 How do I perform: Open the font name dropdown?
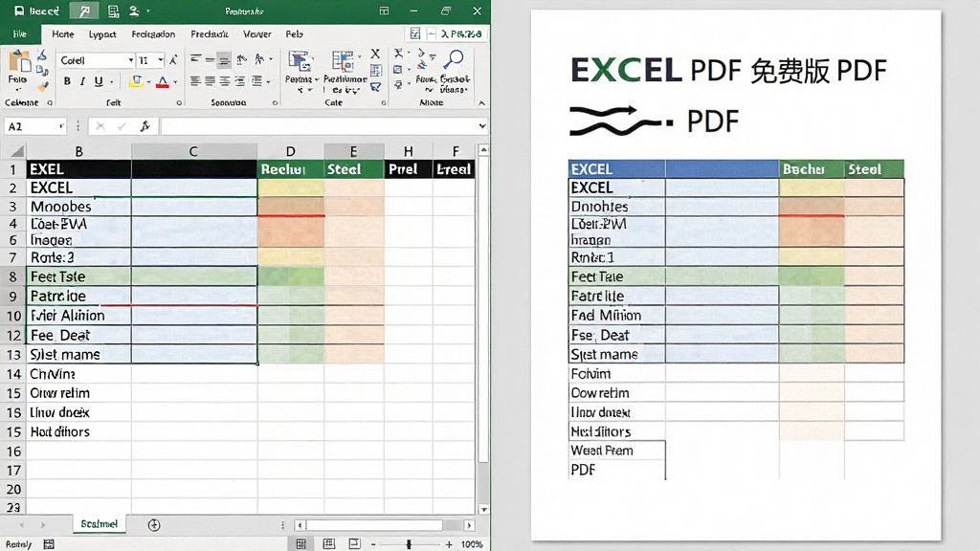[x=130, y=60]
